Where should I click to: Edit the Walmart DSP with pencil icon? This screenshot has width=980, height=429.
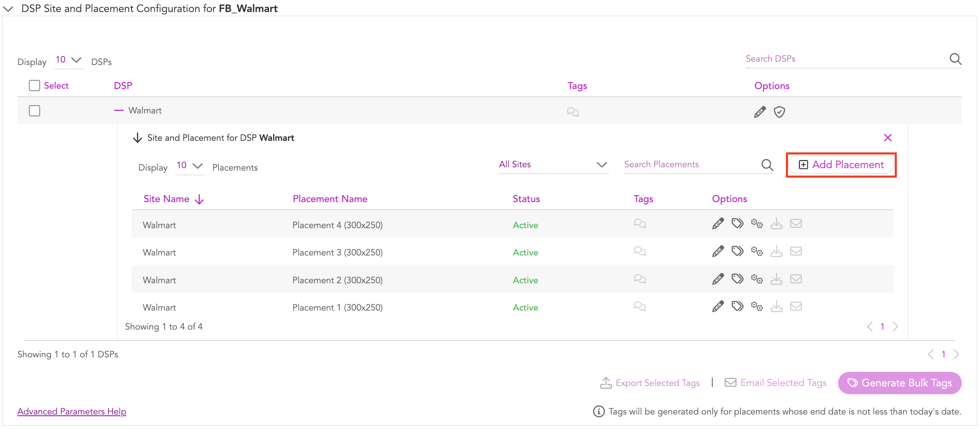759,112
